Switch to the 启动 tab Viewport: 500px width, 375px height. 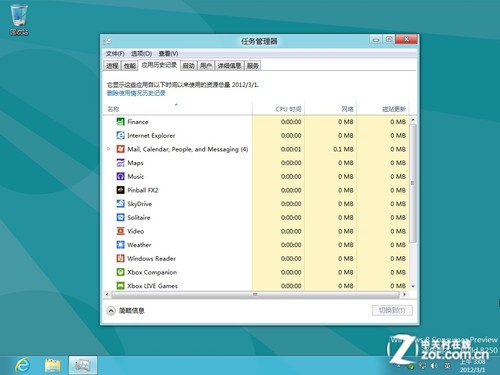(x=189, y=66)
